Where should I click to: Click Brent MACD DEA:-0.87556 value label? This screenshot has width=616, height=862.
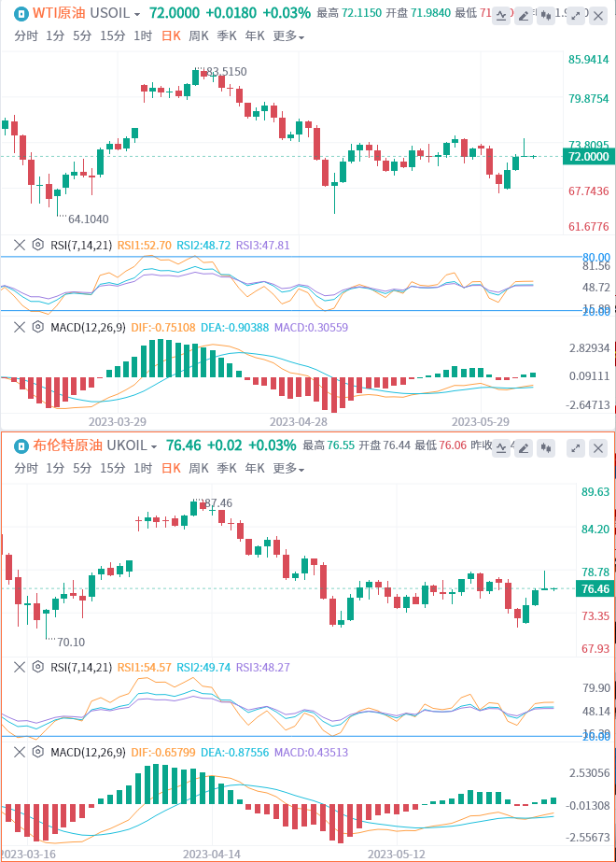click(x=234, y=752)
